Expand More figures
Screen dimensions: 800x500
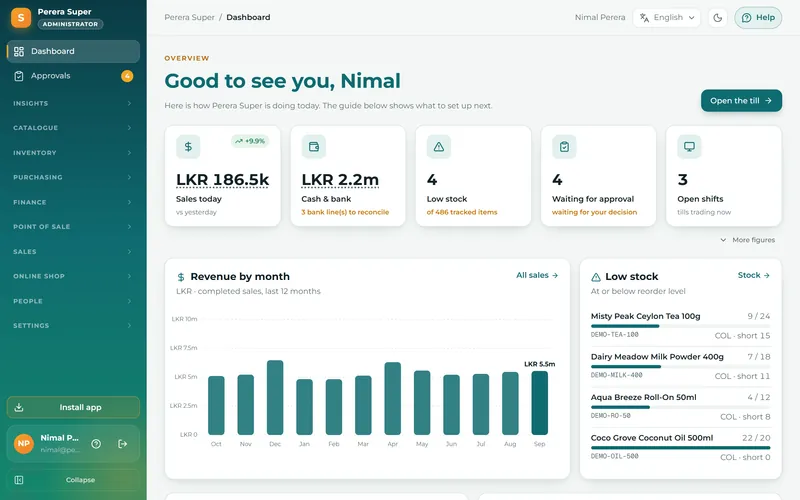(747, 240)
